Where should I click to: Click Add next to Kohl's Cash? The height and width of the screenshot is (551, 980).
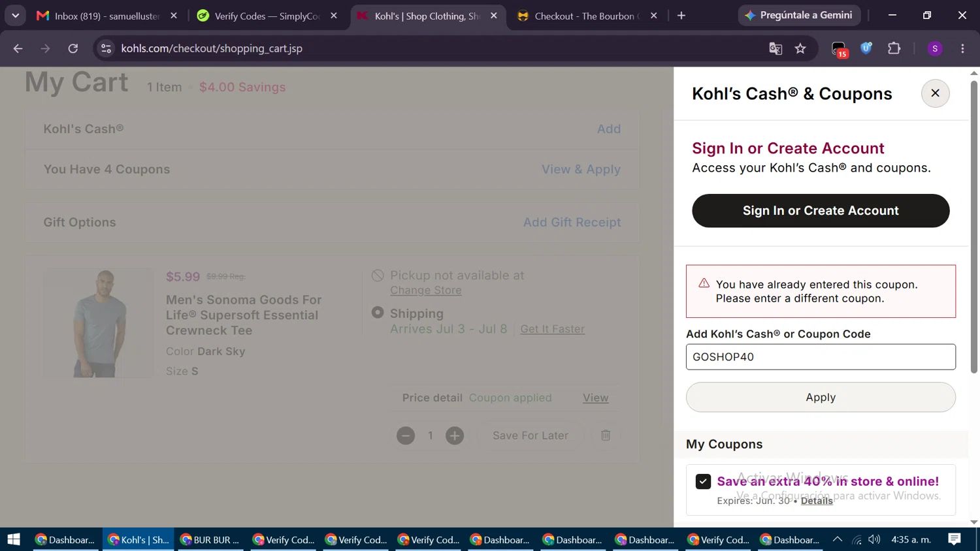(x=609, y=129)
